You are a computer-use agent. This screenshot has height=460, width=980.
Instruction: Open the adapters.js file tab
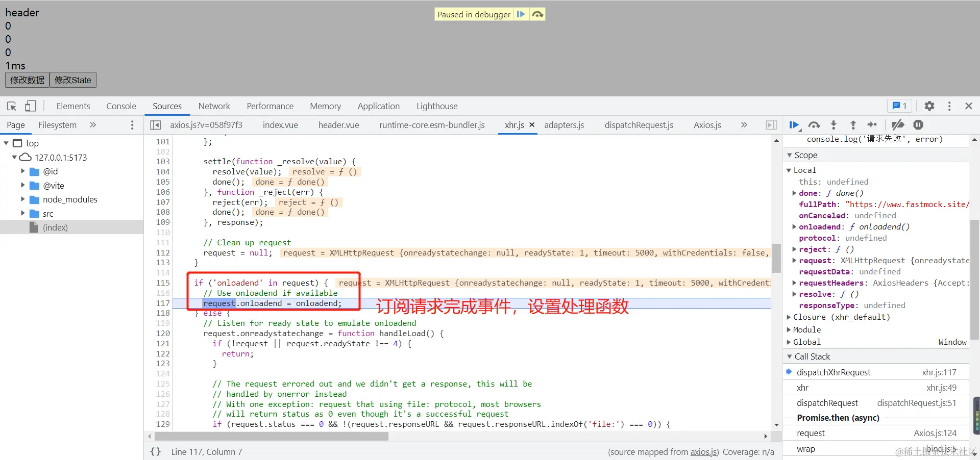pos(564,125)
